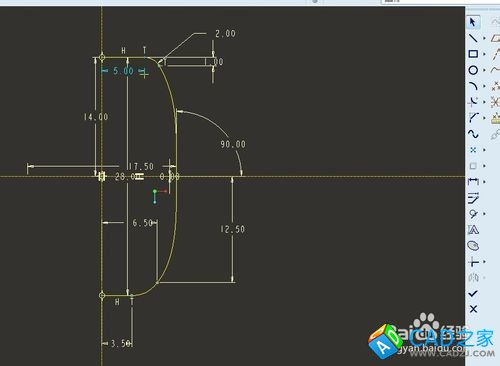The width and height of the screenshot is (500, 366).
Task: Choose the Use Edge tool
Action: pos(473,166)
